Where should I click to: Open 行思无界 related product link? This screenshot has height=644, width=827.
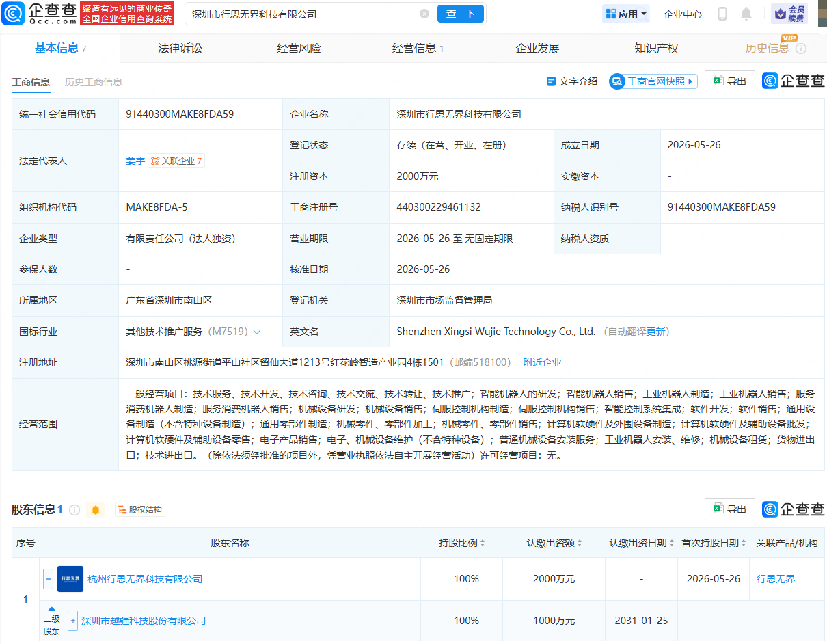coord(776,579)
